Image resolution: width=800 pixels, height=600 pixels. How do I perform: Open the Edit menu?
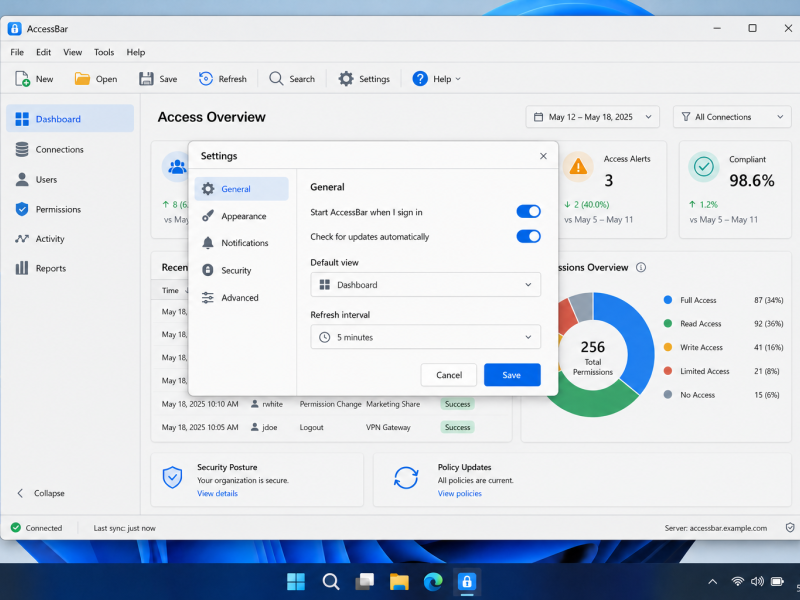point(43,52)
